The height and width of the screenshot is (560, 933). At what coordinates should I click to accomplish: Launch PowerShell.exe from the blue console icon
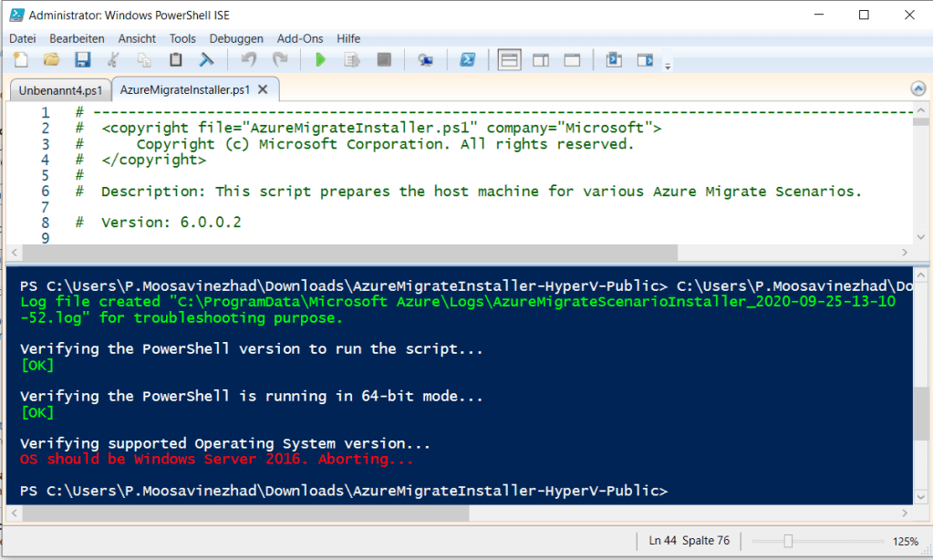coord(466,60)
